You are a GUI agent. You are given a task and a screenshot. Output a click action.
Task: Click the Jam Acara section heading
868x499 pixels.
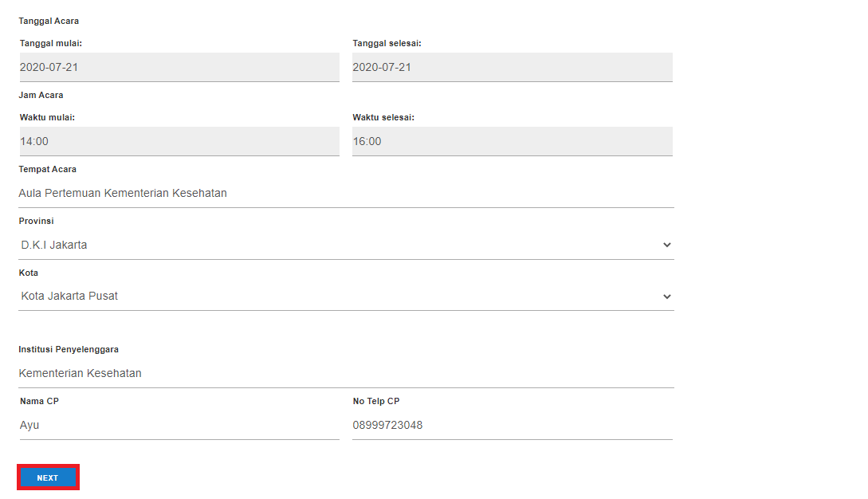tap(41, 95)
